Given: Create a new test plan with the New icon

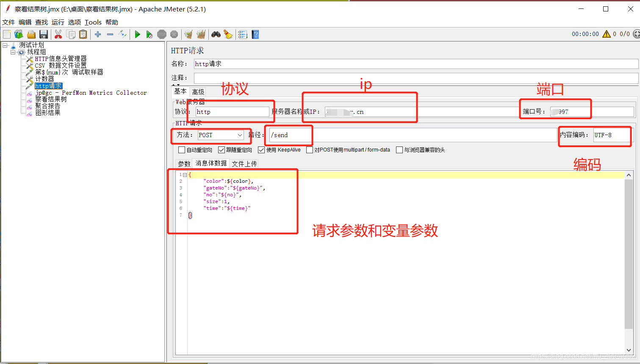Looking at the screenshot, I should tap(7, 34).
